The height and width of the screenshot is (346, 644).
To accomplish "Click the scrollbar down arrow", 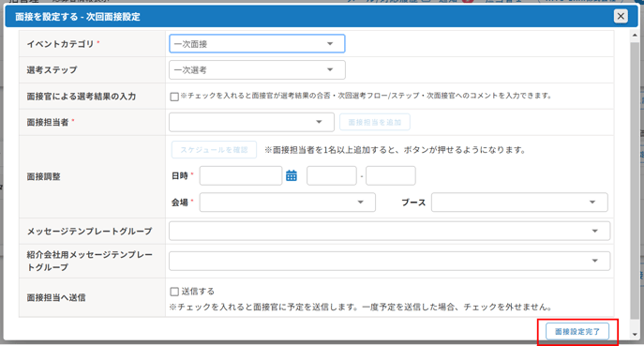I will [x=635, y=335].
